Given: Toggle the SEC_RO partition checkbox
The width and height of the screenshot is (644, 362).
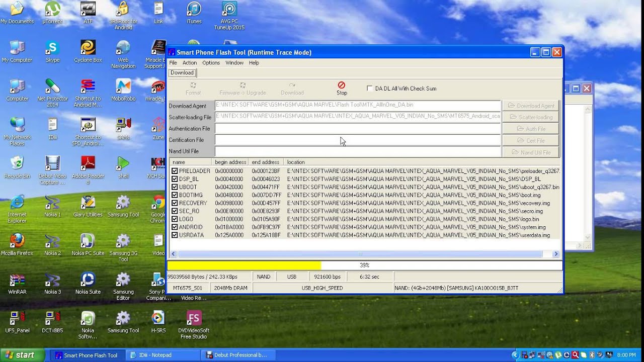Looking at the screenshot, I should coord(175,211).
